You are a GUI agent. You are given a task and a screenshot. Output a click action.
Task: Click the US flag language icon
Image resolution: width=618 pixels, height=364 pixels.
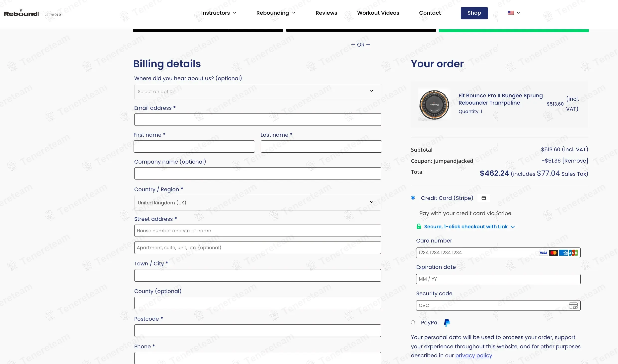(511, 13)
